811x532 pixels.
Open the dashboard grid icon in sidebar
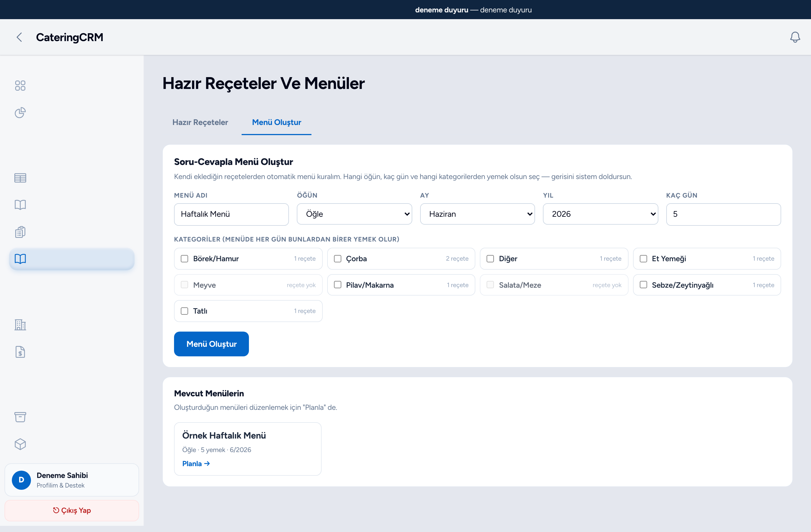(x=20, y=86)
